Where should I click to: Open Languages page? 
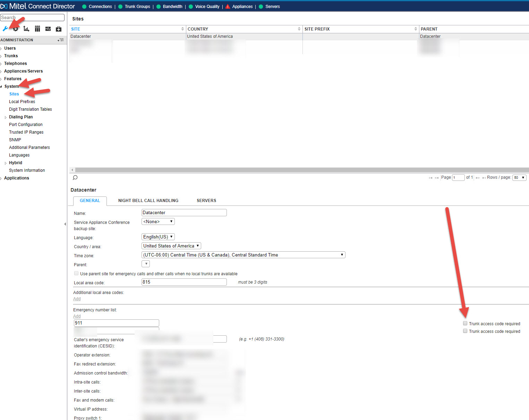click(19, 155)
